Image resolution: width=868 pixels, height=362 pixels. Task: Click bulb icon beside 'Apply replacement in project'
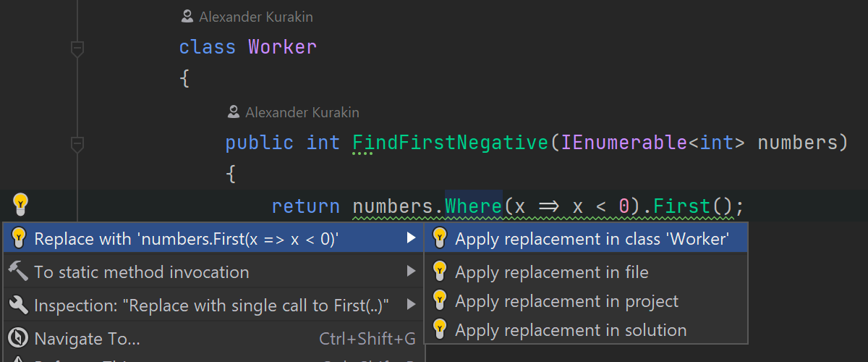pyautogui.click(x=439, y=300)
